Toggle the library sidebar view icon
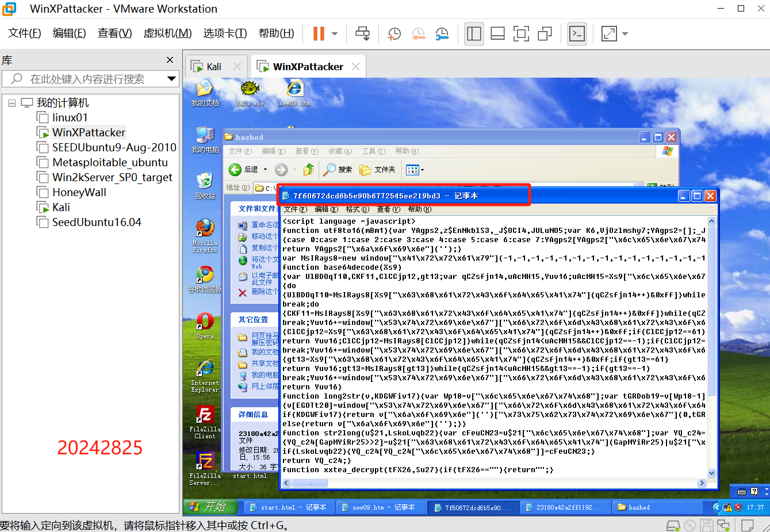 point(474,34)
